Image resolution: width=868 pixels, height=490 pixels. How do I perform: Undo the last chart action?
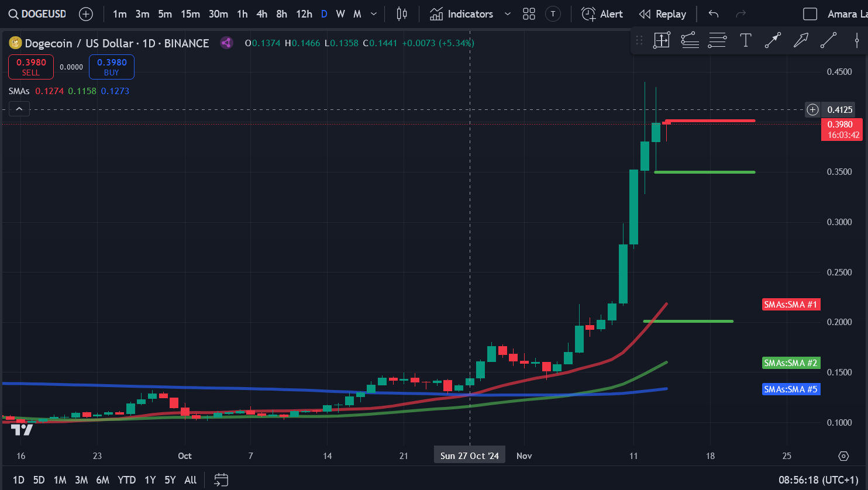[x=714, y=14]
